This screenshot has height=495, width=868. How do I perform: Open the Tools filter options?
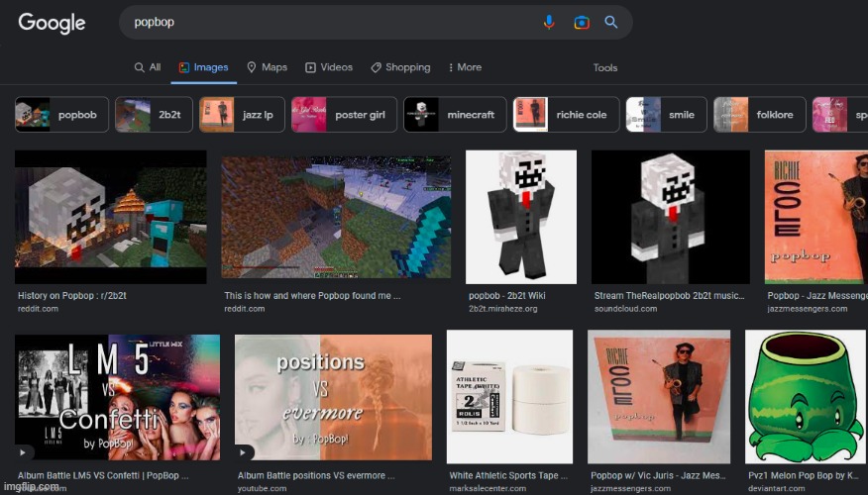604,67
